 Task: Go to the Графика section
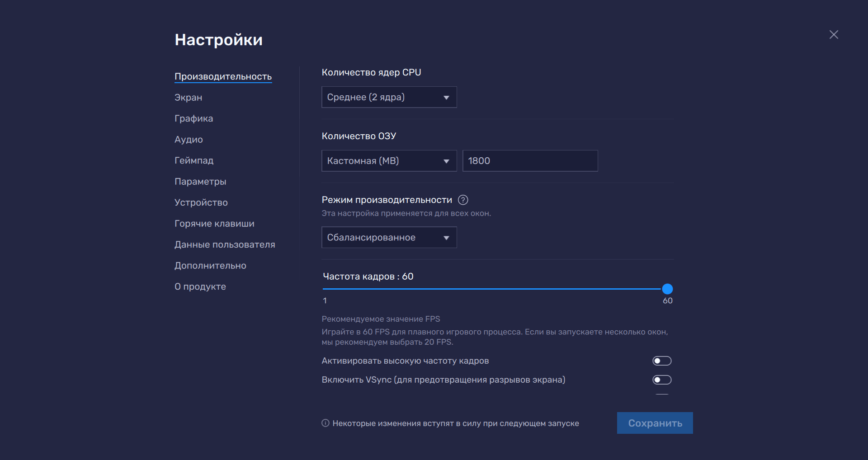(x=193, y=118)
